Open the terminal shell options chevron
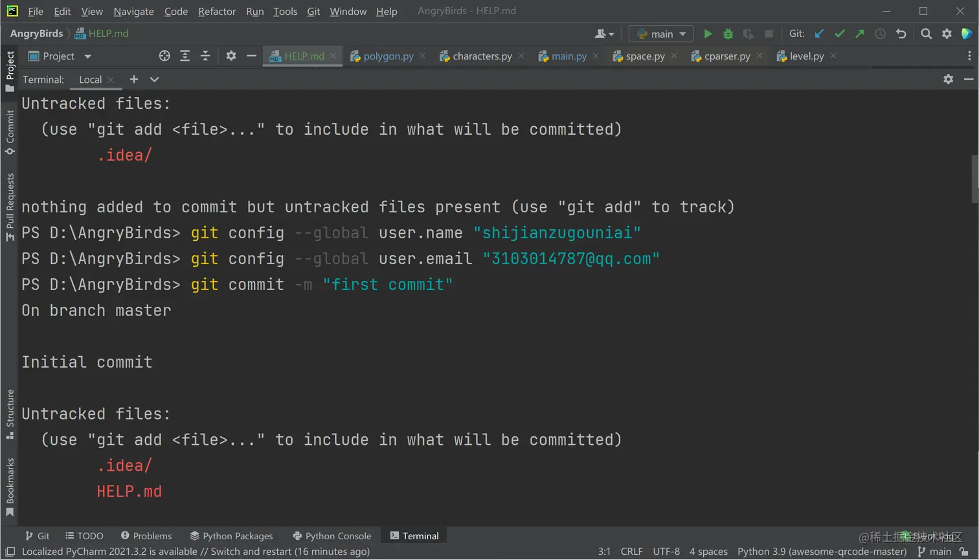This screenshot has width=979, height=560. (154, 79)
